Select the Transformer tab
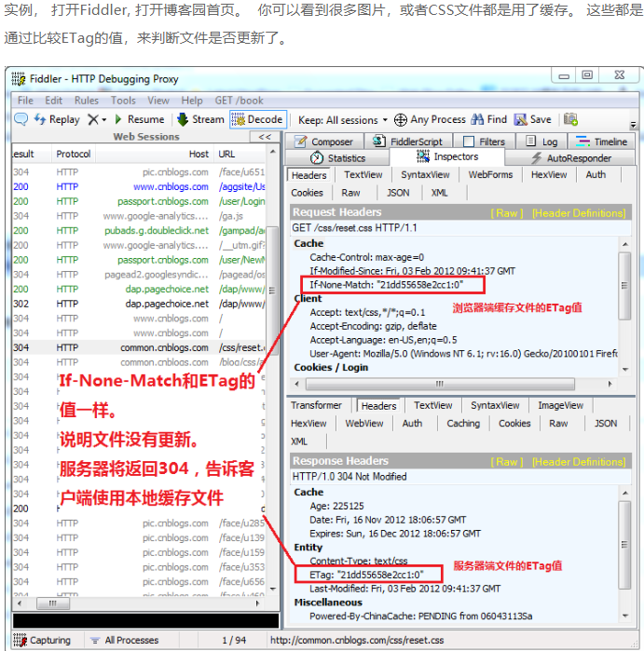This screenshot has width=644, height=651. (316, 405)
